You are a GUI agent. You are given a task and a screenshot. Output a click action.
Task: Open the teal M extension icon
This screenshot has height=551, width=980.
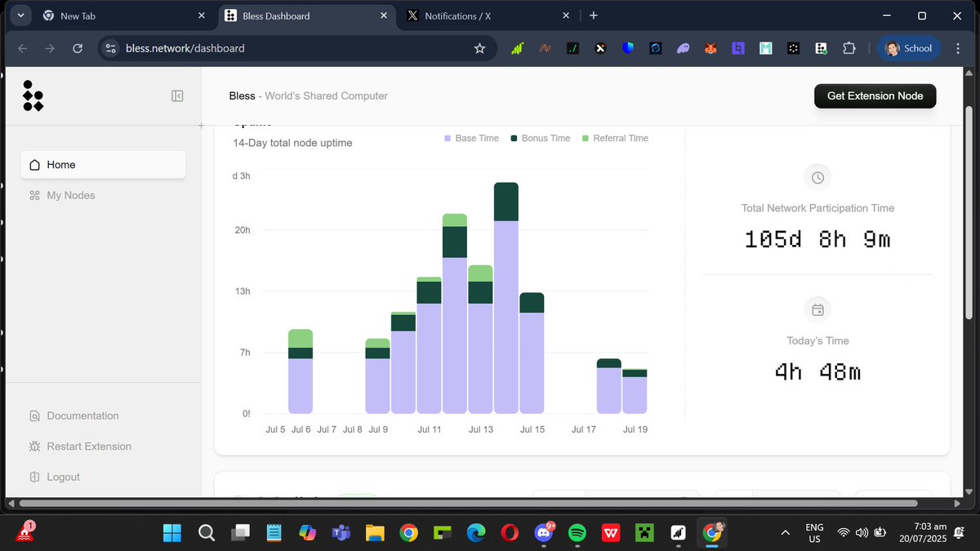tap(765, 48)
